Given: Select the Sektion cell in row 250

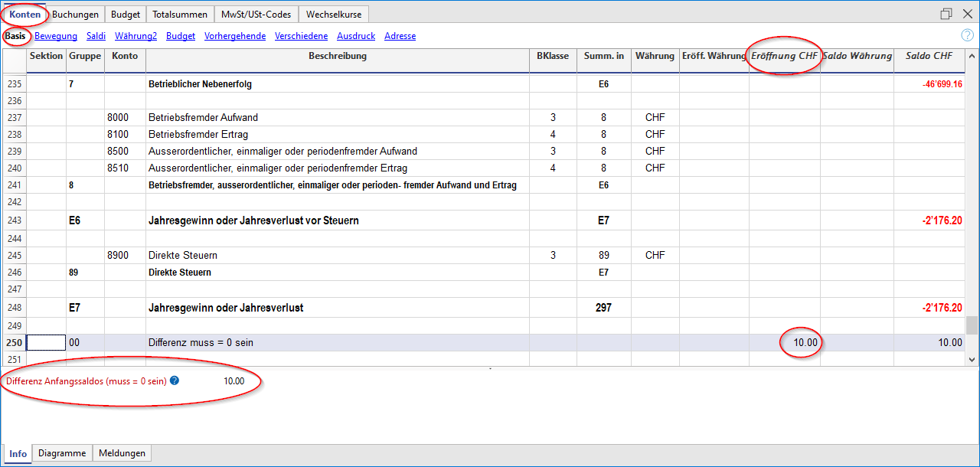Looking at the screenshot, I should pyautogui.click(x=46, y=343).
